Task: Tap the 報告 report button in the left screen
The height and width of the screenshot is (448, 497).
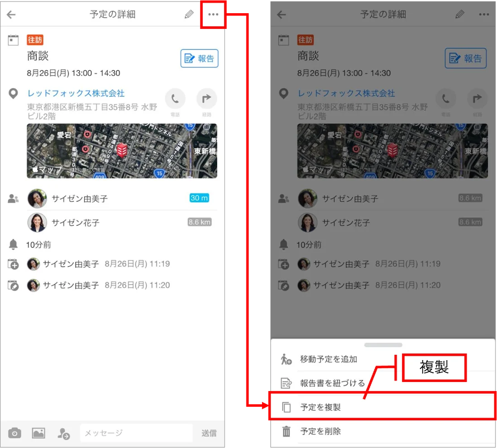Action: tap(199, 58)
